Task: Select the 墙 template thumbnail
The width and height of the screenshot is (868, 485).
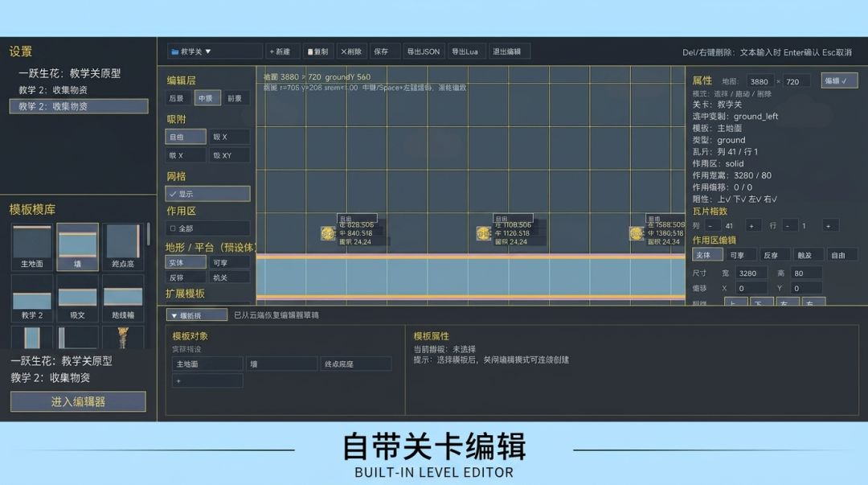Action: coord(77,247)
